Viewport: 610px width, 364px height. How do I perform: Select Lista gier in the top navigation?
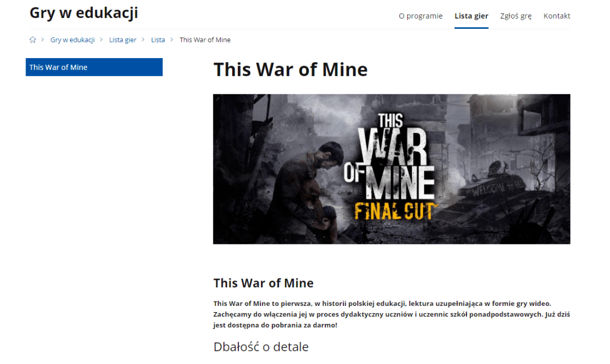point(471,16)
